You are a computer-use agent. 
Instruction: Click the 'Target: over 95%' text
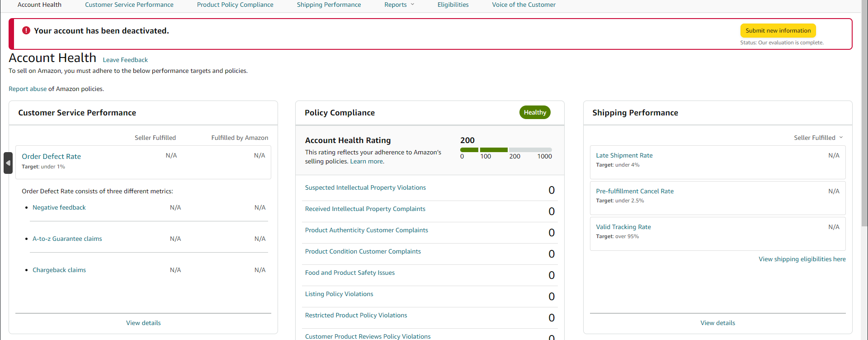point(617,236)
